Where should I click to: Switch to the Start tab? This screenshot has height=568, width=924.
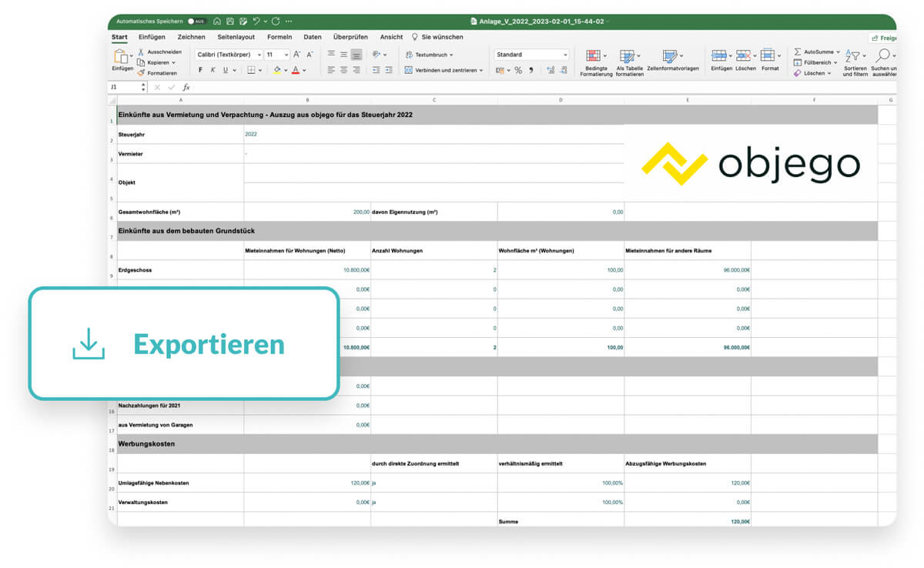click(119, 37)
